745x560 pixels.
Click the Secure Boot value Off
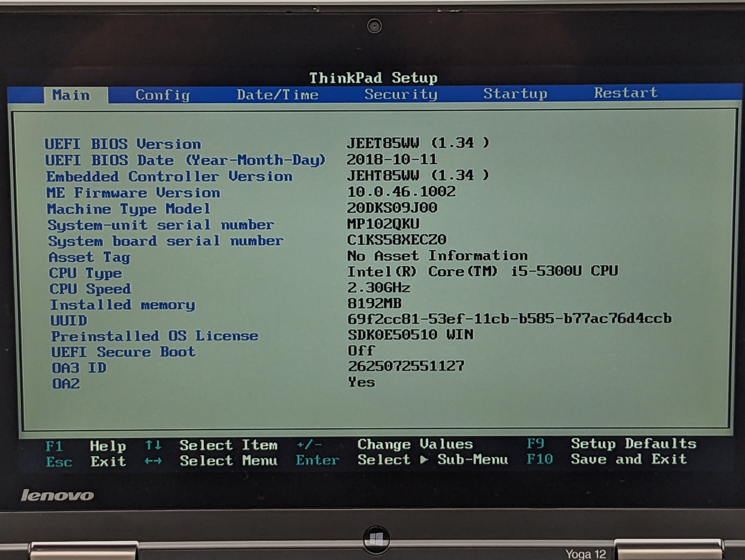[361, 350]
